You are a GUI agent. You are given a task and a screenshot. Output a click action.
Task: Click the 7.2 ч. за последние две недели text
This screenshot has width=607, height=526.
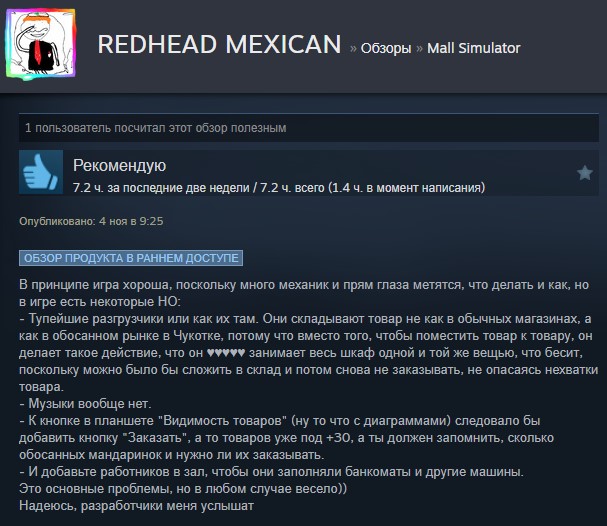[x=161, y=188]
